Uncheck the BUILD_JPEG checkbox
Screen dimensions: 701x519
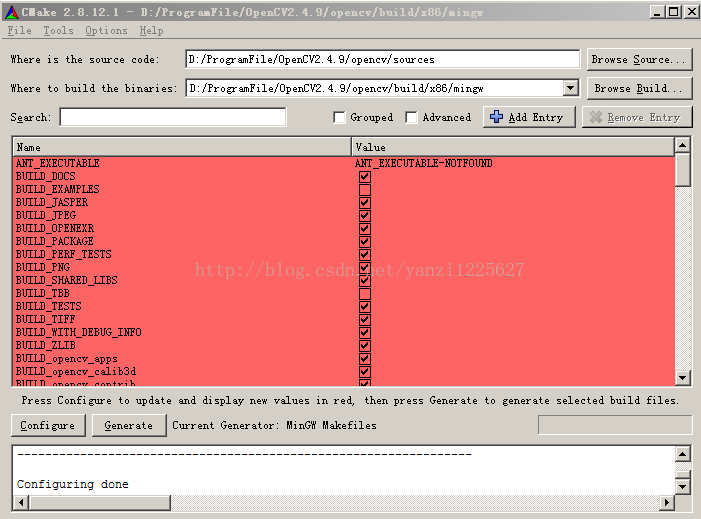click(365, 215)
